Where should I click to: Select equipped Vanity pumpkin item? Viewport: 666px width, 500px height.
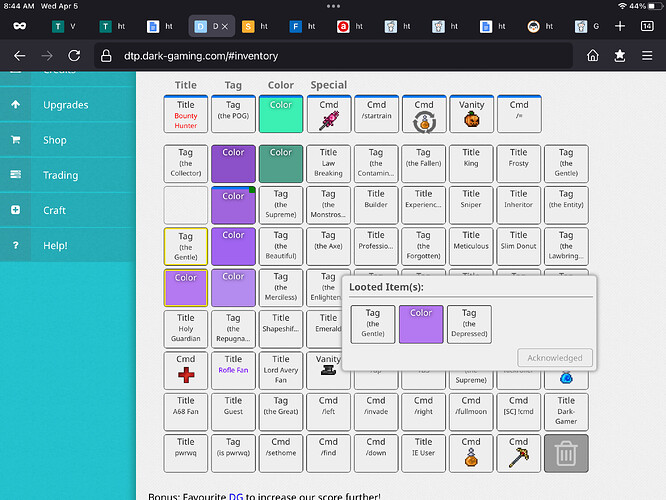pyautogui.click(x=471, y=114)
